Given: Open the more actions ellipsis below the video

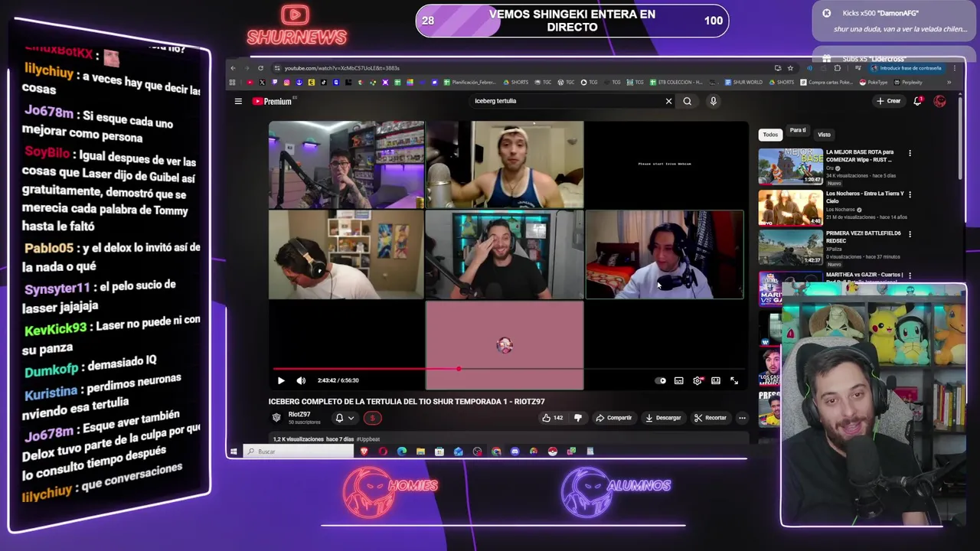Looking at the screenshot, I should point(742,418).
